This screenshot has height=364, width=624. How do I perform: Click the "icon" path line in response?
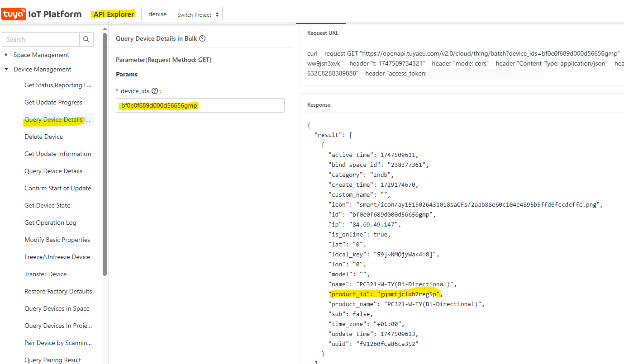point(466,204)
